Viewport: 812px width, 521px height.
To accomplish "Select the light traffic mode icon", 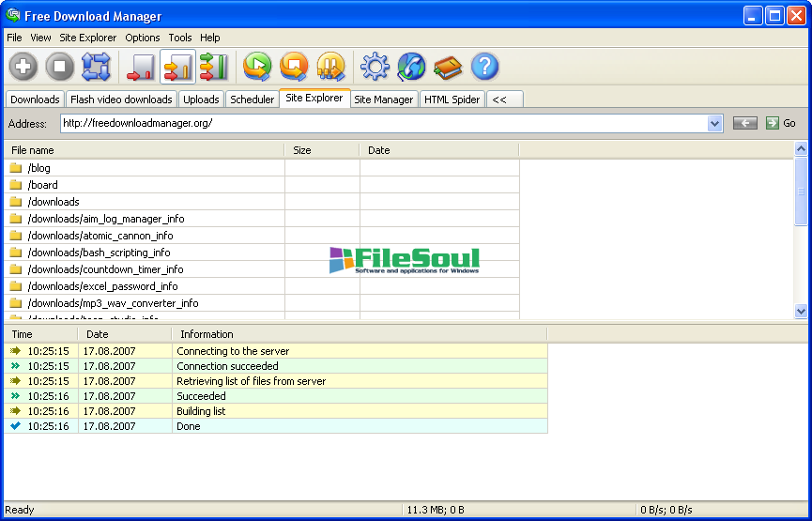I will (140, 67).
